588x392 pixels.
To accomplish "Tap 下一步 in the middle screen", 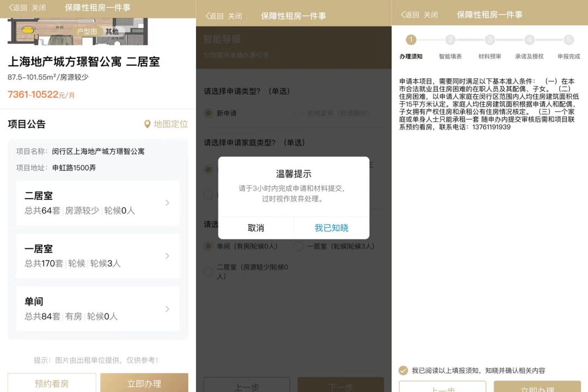I will pos(341,385).
